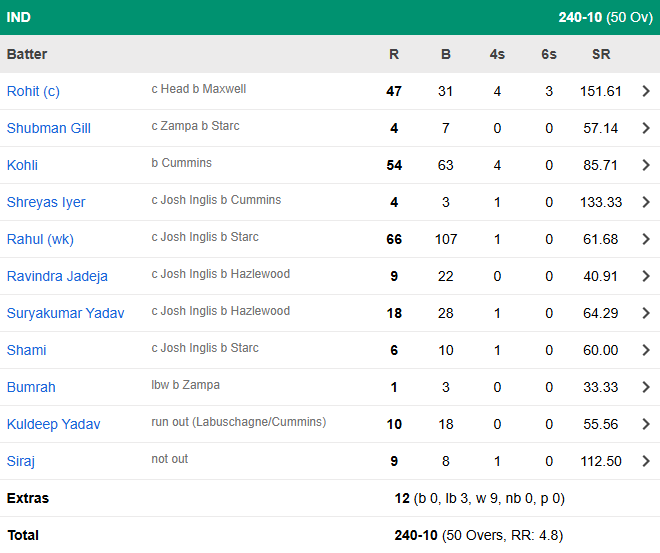This screenshot has height=553, width=660.
Task: Select Siraj's 'not out' status text
Action: (170, 459)
